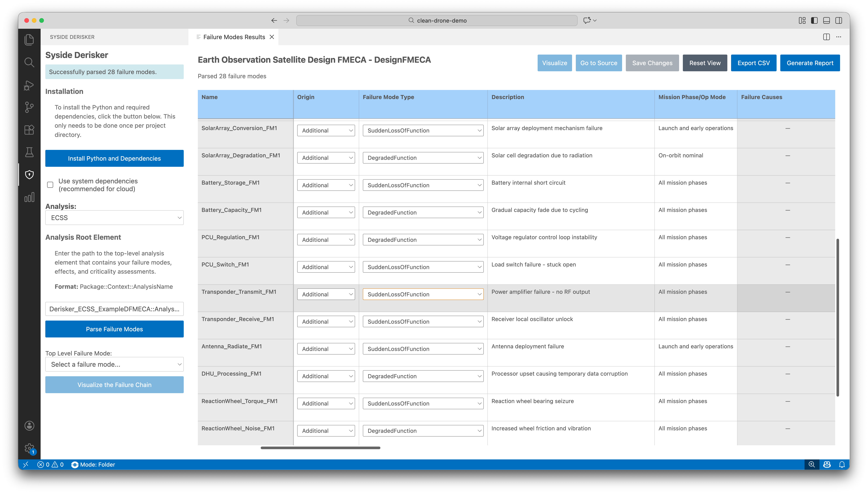Image resolution: width=868 pixels, height=494 pixels.
Task: Click the Export CSV button
Action: coord(753,63)
